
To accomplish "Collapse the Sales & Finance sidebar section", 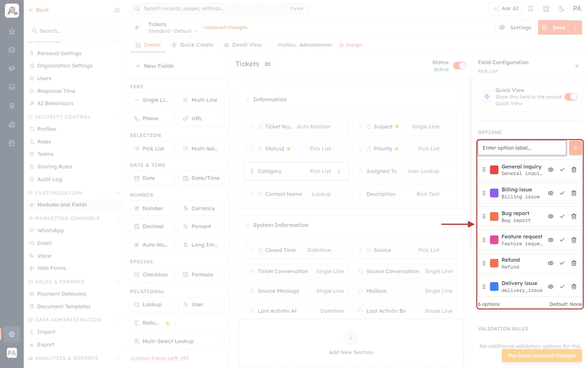I will point(118,282).
